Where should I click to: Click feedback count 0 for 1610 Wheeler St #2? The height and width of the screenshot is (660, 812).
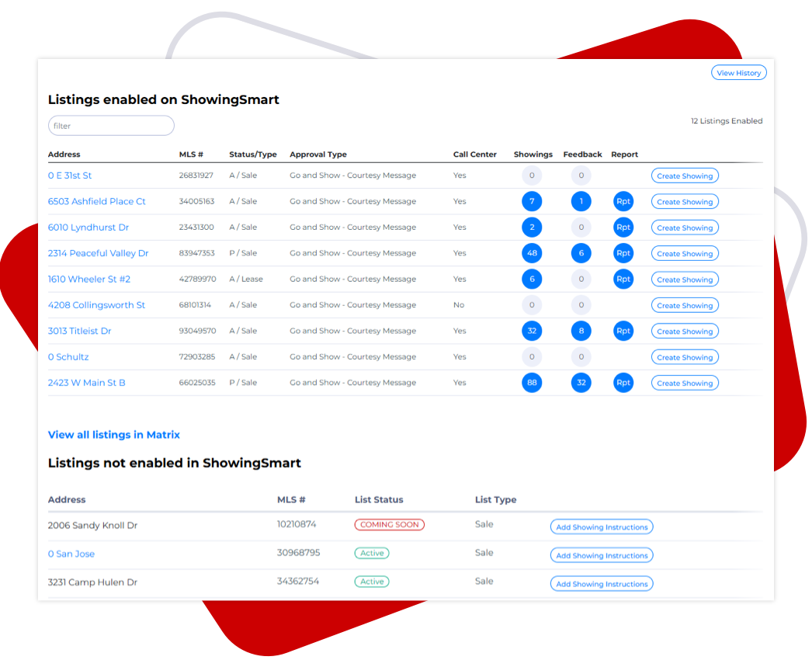581,280
